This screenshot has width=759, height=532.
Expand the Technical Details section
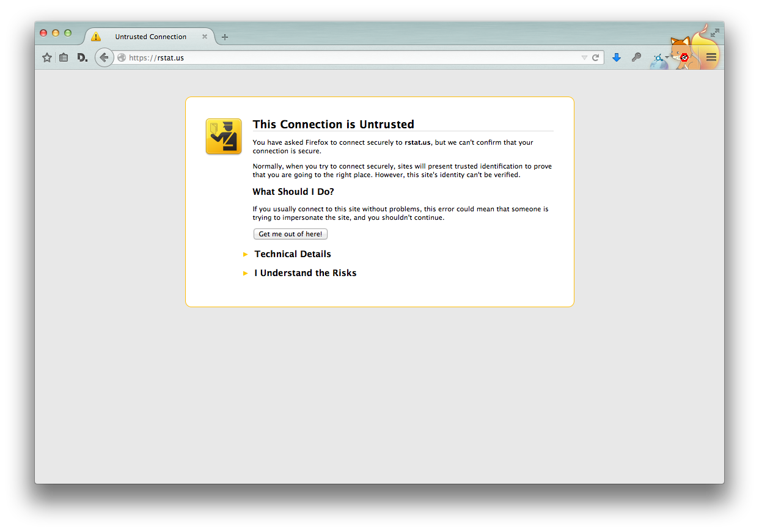point(292,254)
